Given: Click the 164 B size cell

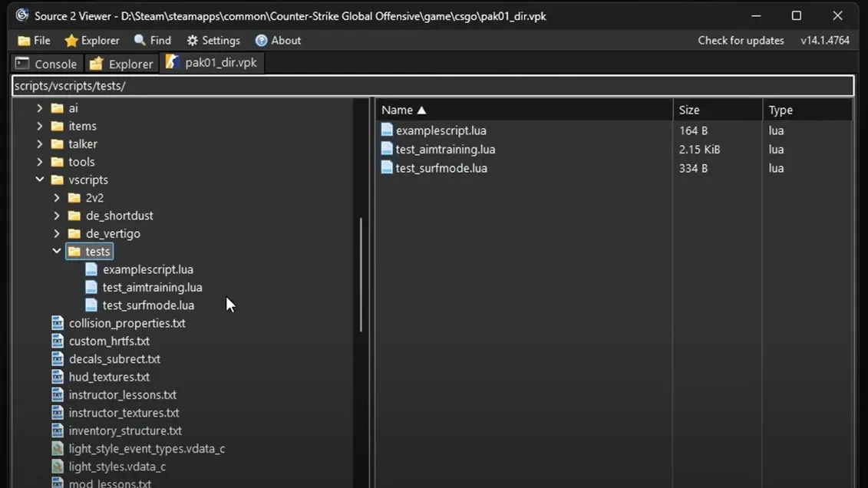Looking at the screenshot, I should (693, 130).
